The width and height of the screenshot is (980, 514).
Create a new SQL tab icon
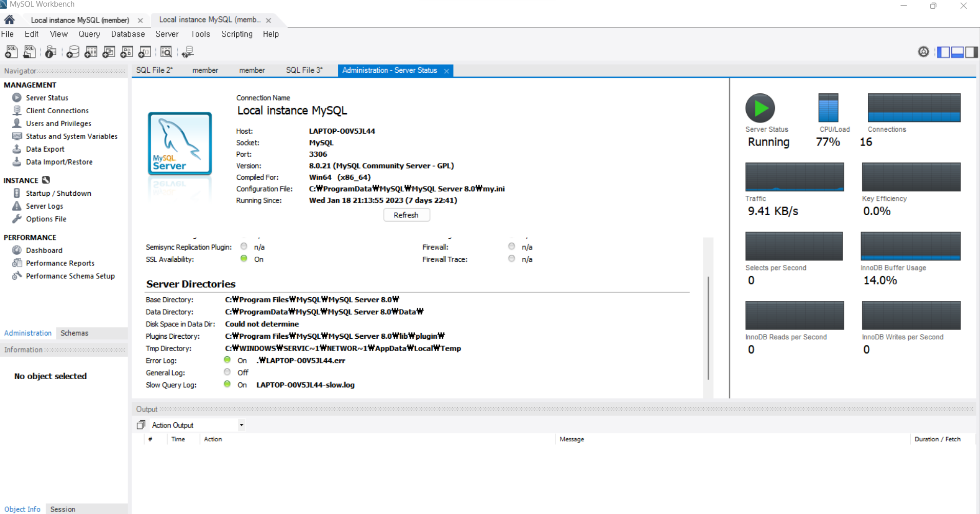[x=11, y=52]
